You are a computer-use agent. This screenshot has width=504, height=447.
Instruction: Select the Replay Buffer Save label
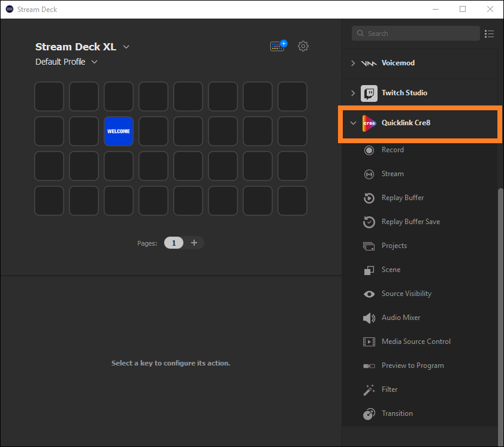[x=411, y=222]
